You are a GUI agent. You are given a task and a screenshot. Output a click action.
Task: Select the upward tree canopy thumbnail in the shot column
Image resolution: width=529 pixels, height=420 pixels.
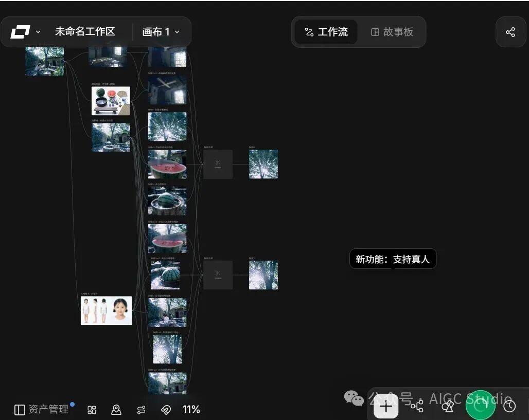point(167,126)
